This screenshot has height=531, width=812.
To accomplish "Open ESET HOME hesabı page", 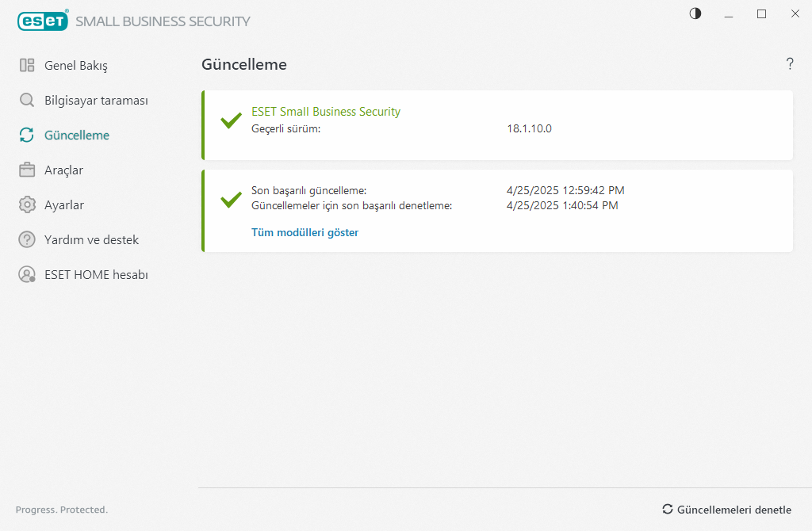I will (96, 275).
